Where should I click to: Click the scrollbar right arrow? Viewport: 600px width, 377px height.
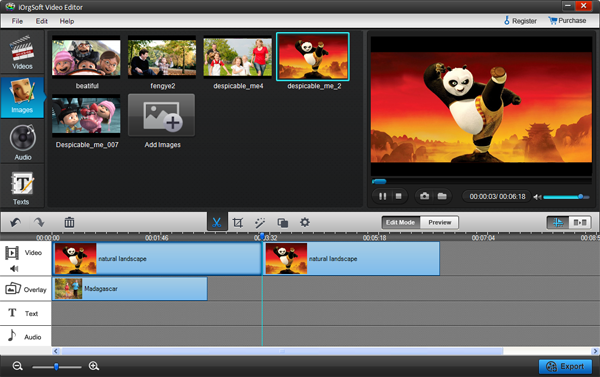[595, 351]
